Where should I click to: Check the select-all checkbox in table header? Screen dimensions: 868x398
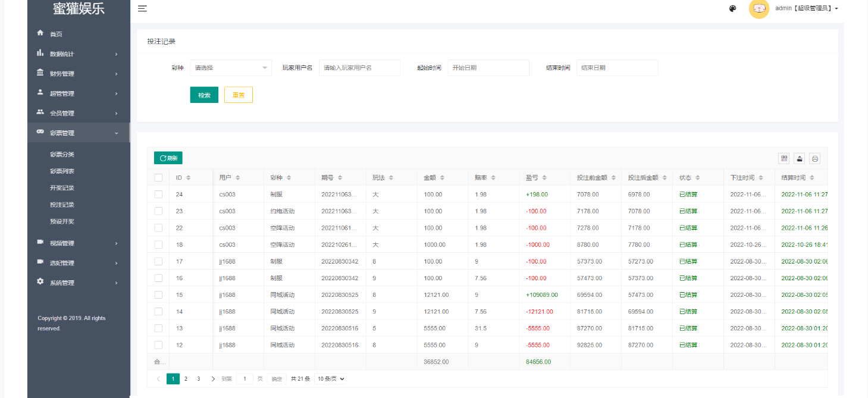tap(158, 177)
